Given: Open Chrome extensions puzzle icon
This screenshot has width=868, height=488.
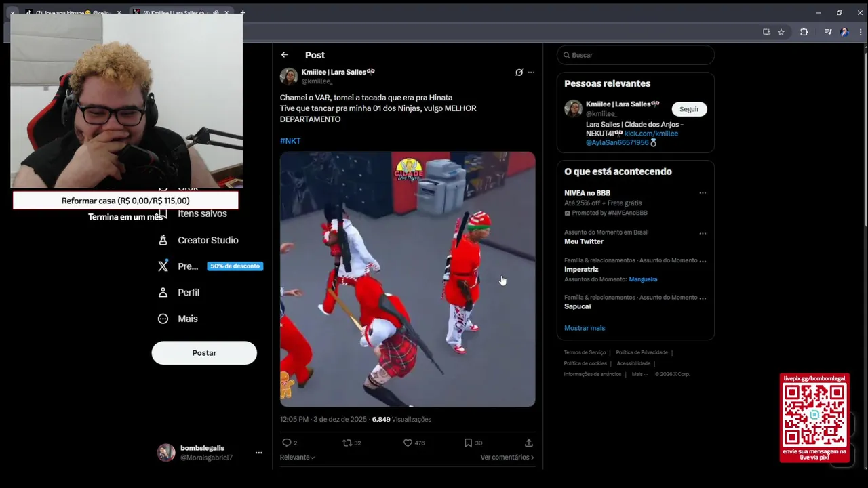Looking at the screenshot, I should (x=804, y=32).
